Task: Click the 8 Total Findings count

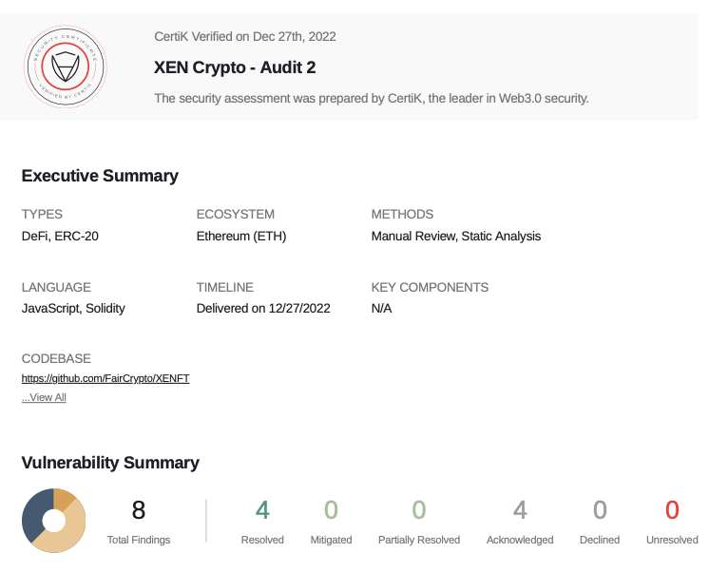Action: point(139,510)
